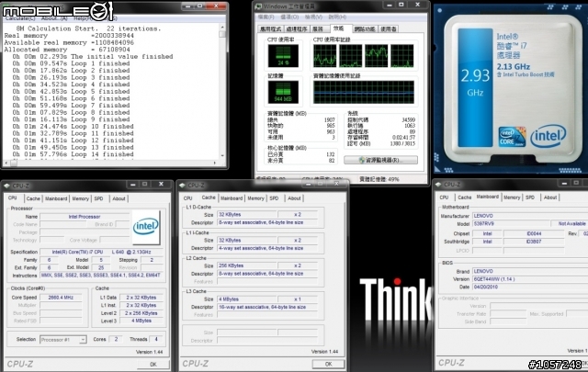Click the right CPU-Z window title icon
The width and height of the screenshot is (588, 372).
point(438,184)
